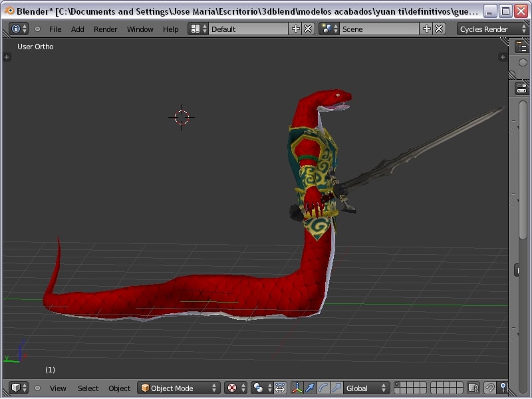The image size is (532, 399).
Task: Click the viewport split corner at top right
Action: [504, 41]
